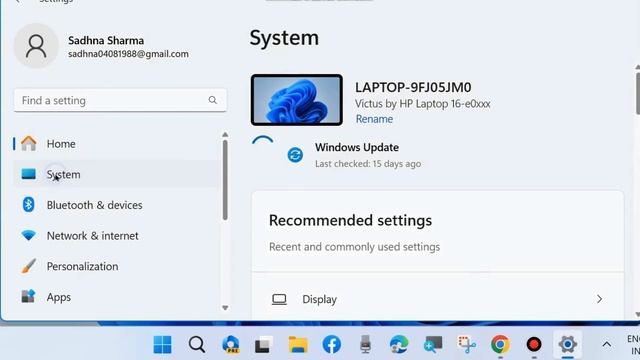Click the Apps icon in sidebar
Screen dimensions: 640x360
(28, 296)
